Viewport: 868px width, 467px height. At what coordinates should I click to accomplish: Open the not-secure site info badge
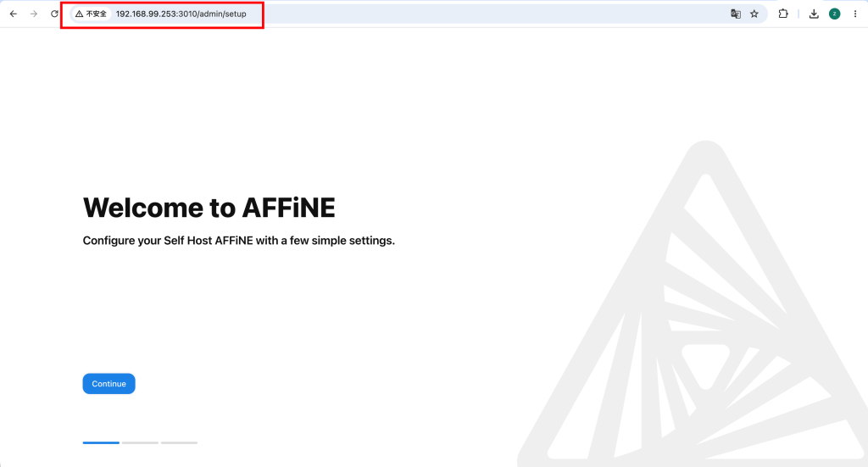tap(92, 14)
